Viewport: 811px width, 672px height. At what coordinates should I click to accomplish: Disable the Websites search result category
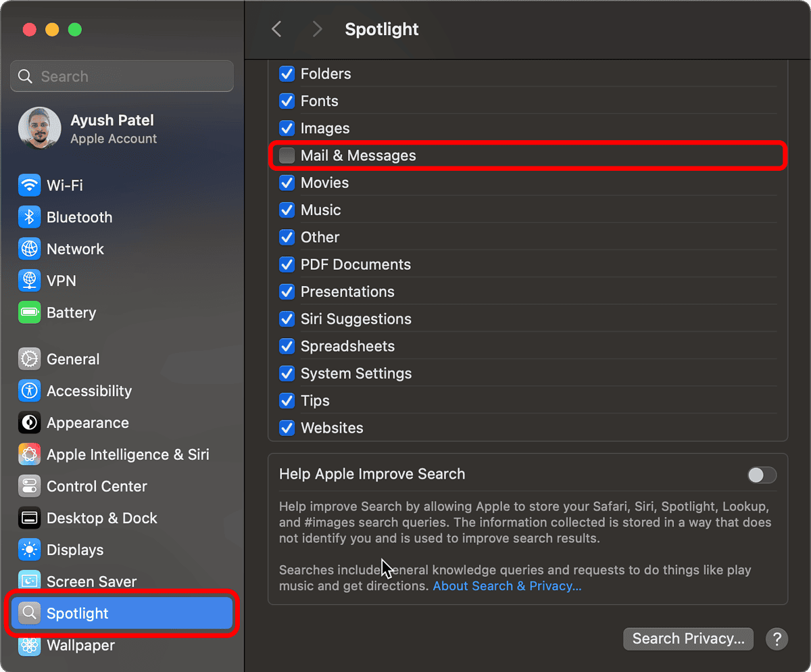(x=287, y=427)
